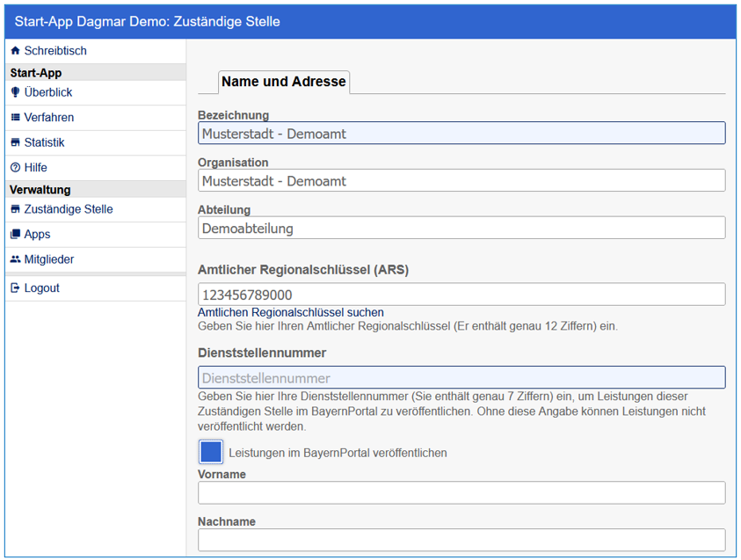Click the lightbulb icon beside Überblick
Screen dimensions: 741x560
15,92
